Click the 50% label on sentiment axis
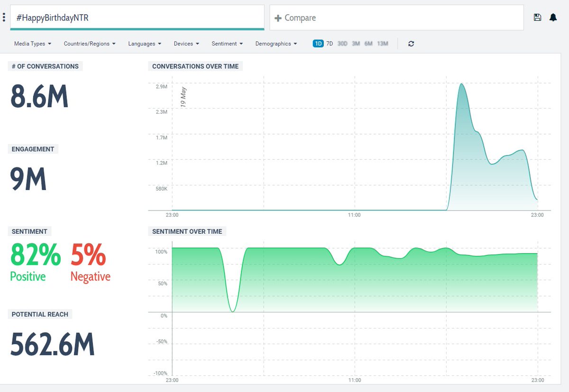Viewport: 569px width, 392px height. click(x=162, y=283)
